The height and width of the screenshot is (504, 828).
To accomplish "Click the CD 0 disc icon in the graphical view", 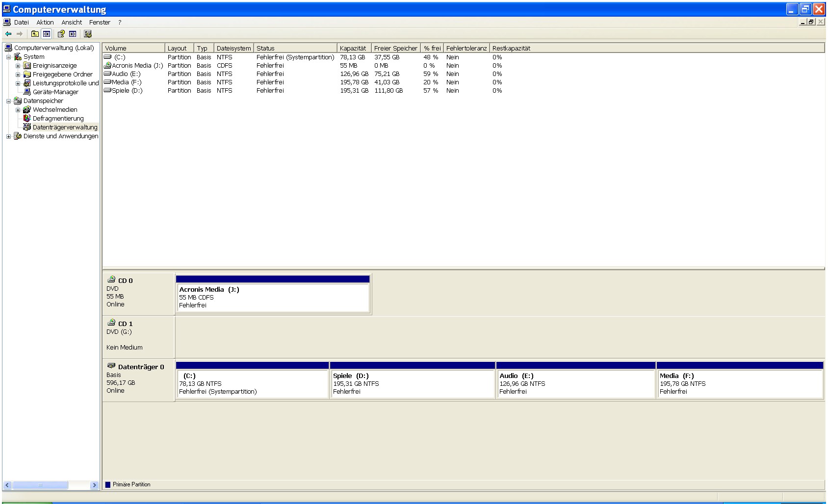I will [111, 279].
